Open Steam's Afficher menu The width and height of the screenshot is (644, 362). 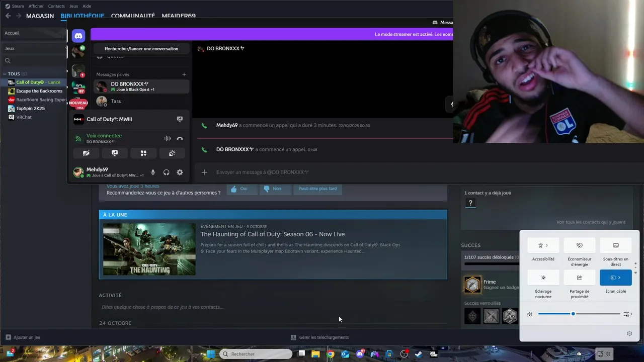(x=36, y=6)
